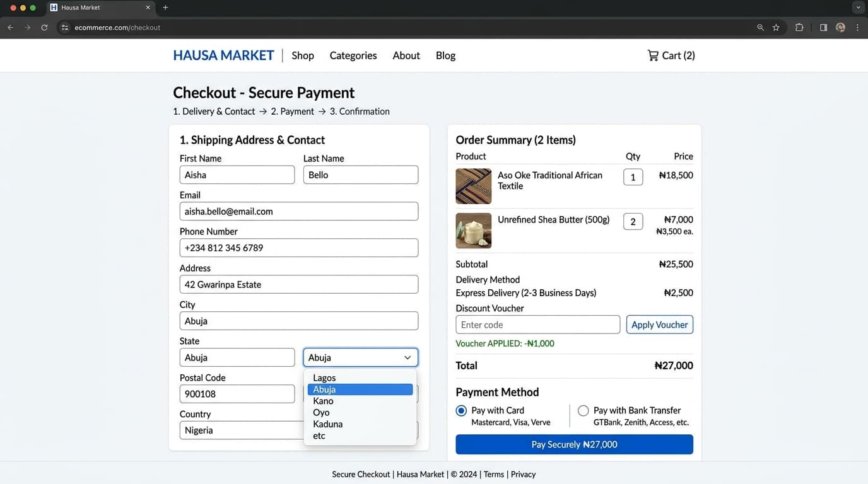This screenshot has height=484, width=868.
Task: Open the Shop menu item
Action: [x=303, y=55]
